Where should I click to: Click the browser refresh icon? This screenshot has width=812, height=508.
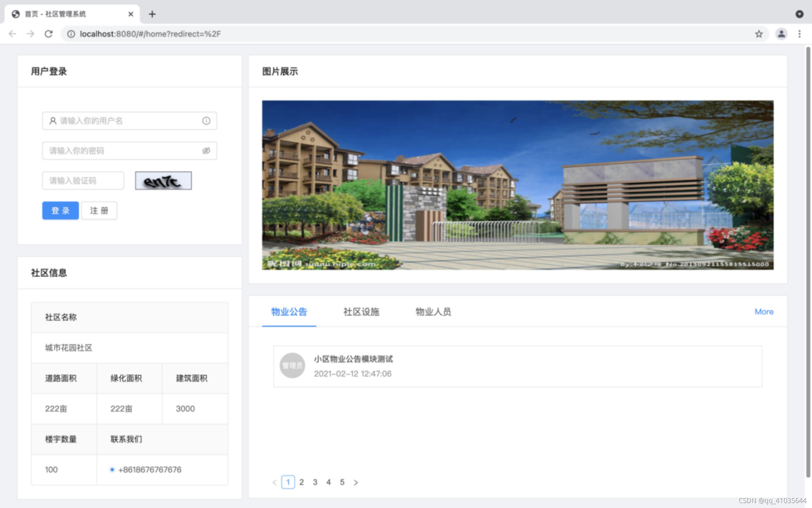49,34
